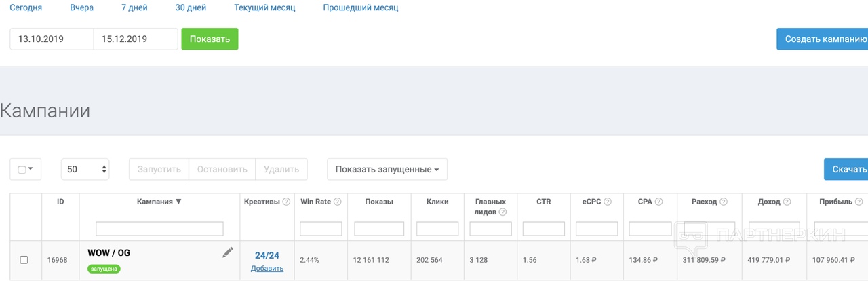The image size is (868, 281).
Task: Select the clicks value 202 564
Action: 429,260
